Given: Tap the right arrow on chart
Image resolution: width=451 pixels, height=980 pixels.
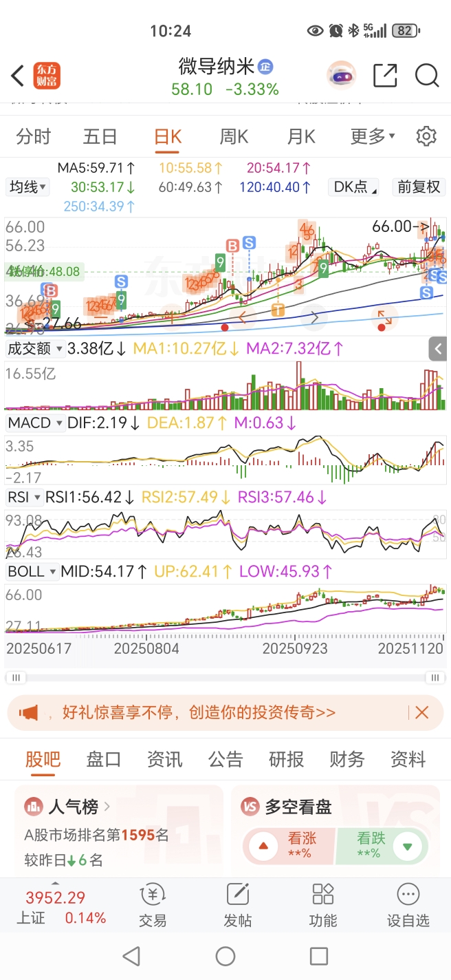Looking at the screenshot, I should coord(315,317).
